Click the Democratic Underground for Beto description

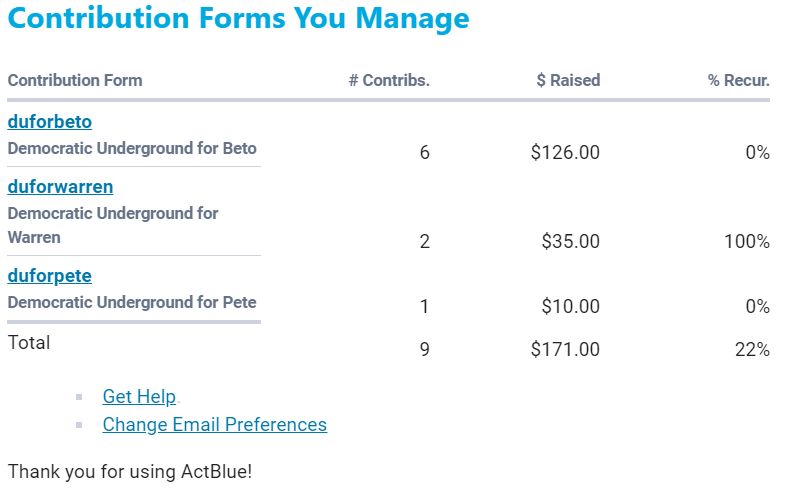132,148
